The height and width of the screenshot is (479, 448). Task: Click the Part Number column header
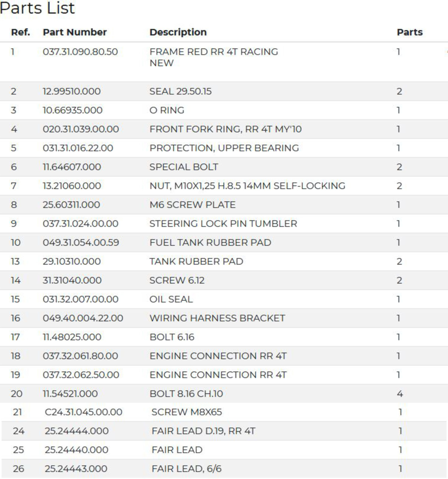(x=75, y=33)
